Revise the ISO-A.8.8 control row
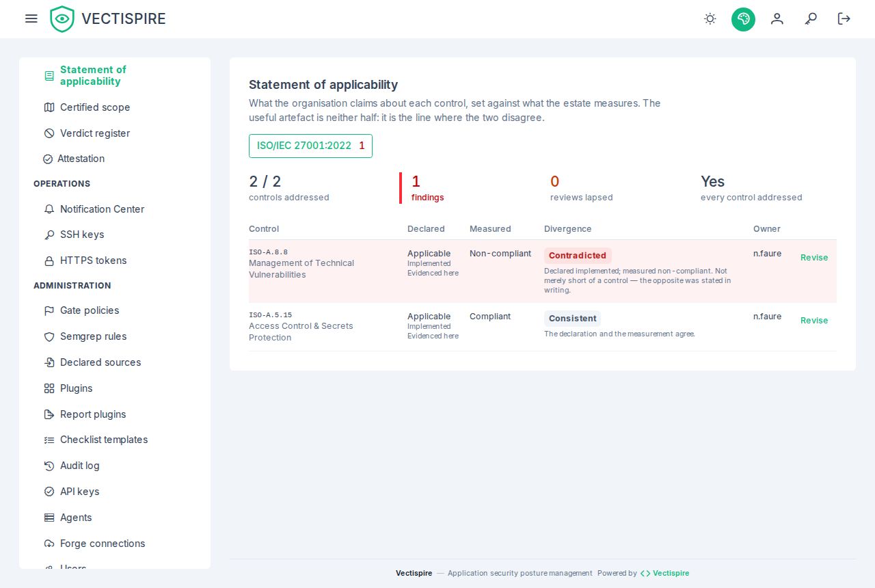 pos(814,258)
